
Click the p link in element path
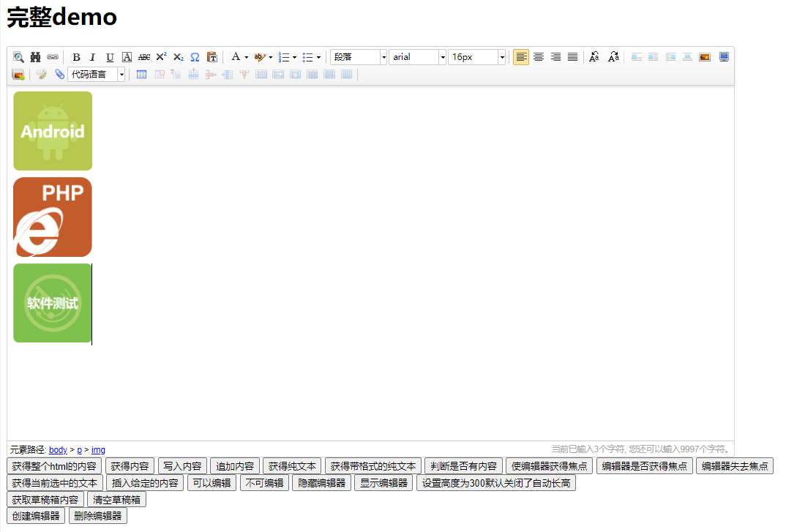[79, 450]
